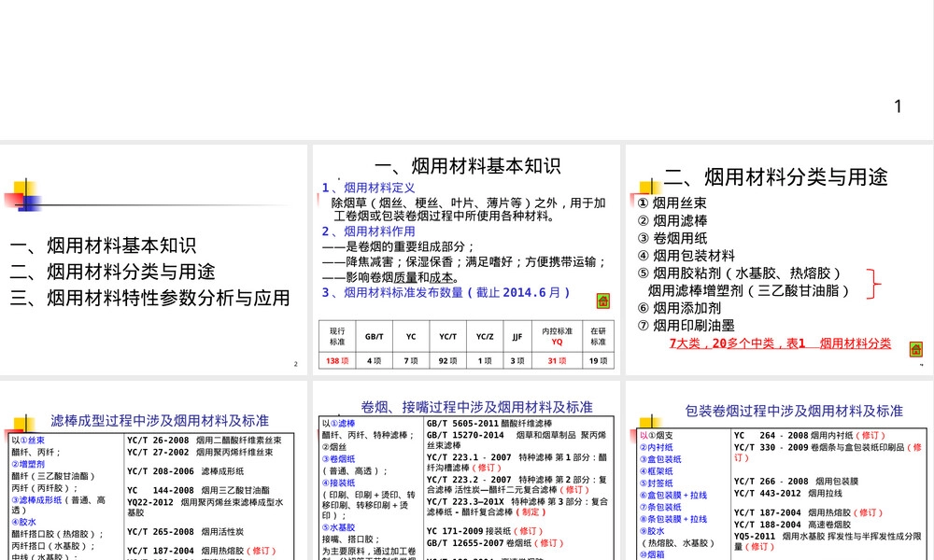Open the slide 滤棒成型过程中涉及烟用材料及标准
The width and height of the screenshot is (934, 560).
tap(154, 470)
